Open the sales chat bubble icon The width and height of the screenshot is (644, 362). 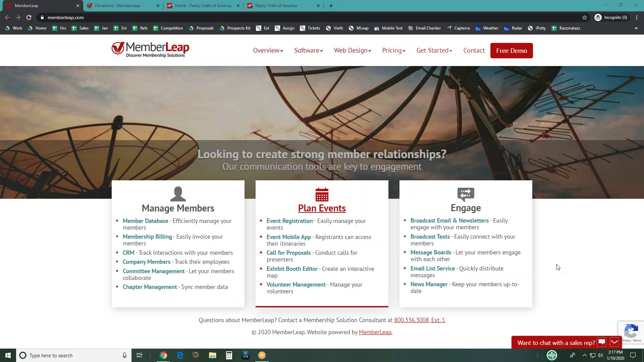pos(602,342)
